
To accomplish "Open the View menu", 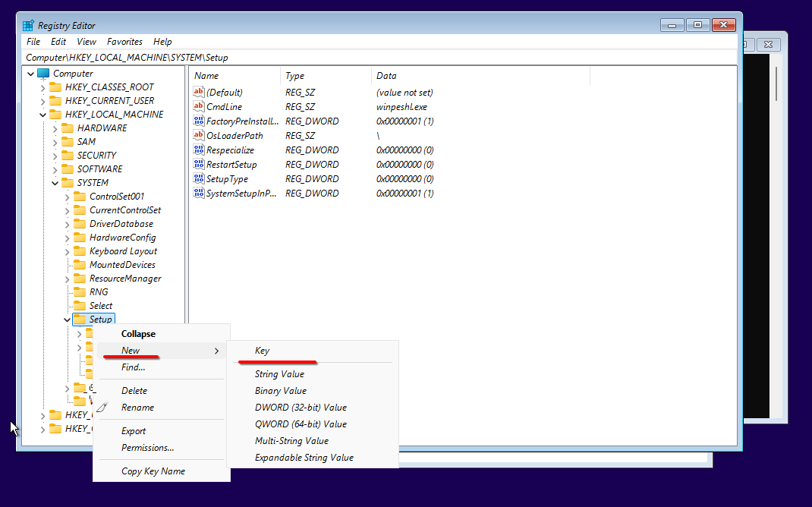I will pyautogui.click(x=87, y=42).
